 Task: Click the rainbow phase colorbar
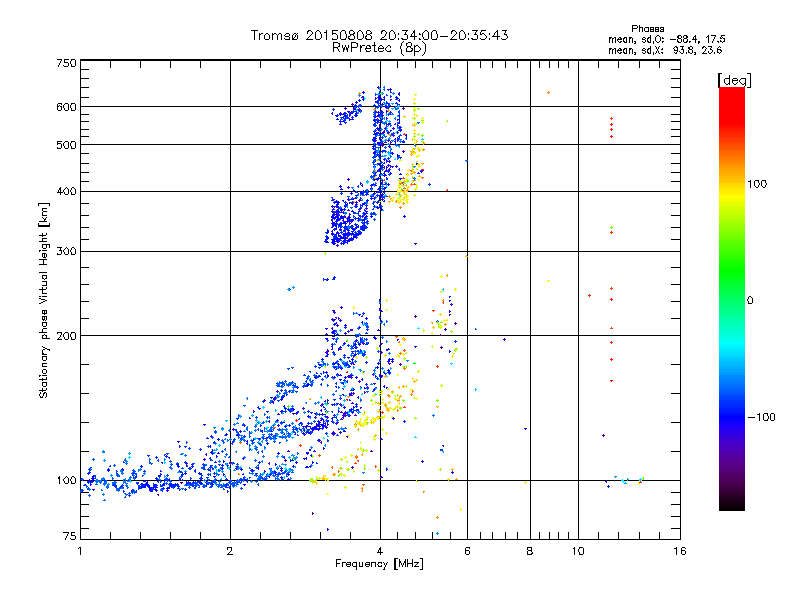tap(732, 299)
